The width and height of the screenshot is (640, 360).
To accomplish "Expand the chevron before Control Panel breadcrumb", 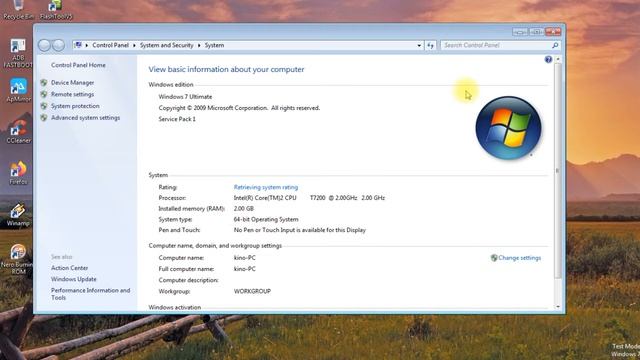I will tap(87, 45).
